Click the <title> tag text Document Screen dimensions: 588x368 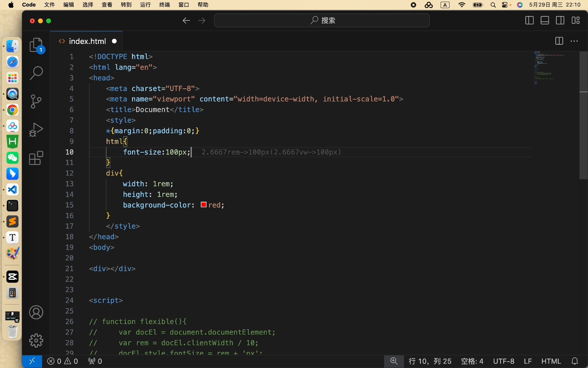[152, 109]
